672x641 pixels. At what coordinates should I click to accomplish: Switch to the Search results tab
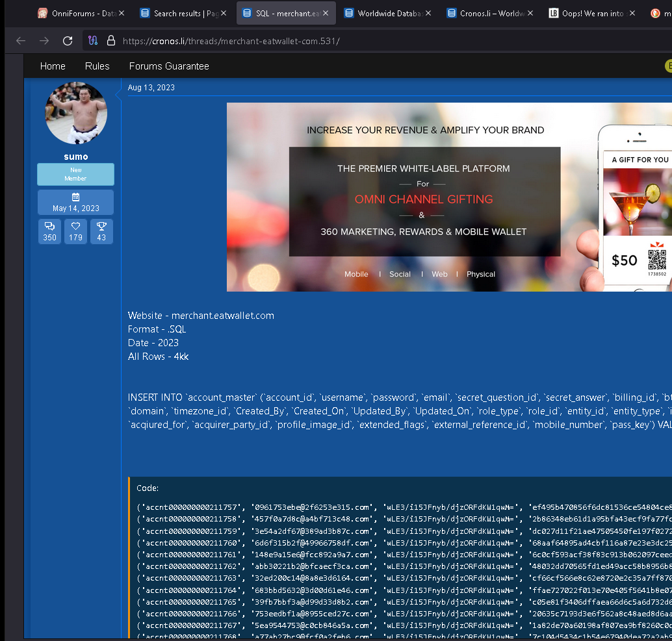click(183, 13)
